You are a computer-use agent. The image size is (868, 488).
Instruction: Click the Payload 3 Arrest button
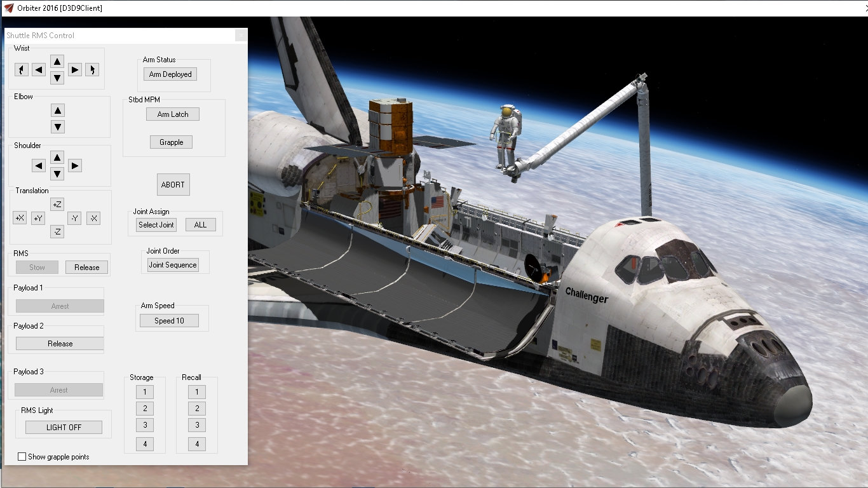click(x=59, y=390)
